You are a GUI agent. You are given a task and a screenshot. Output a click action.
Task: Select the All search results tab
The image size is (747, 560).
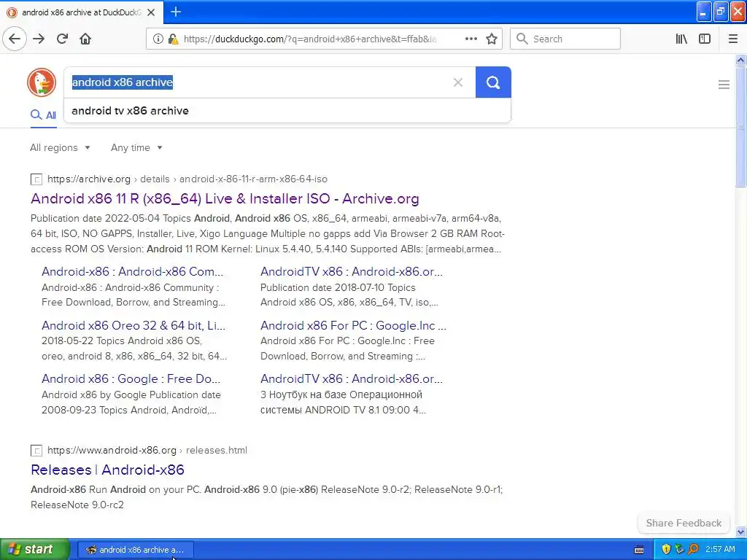coord(43,114)
